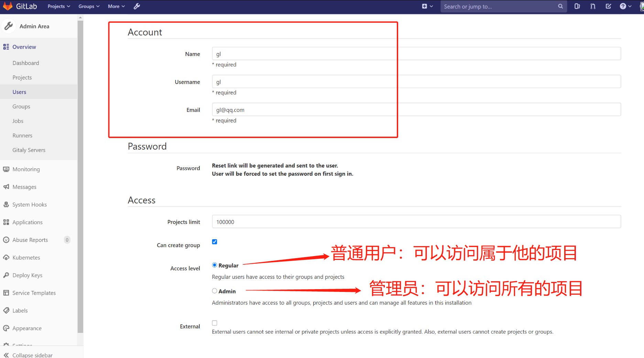Open Applications section
This screenshot has width=644, height=358.
click(x=28, y=222)
